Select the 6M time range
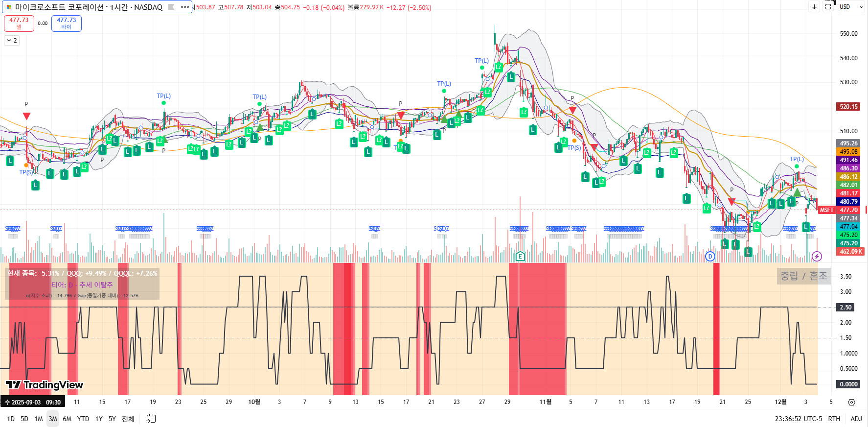 (x=67, y=419)
